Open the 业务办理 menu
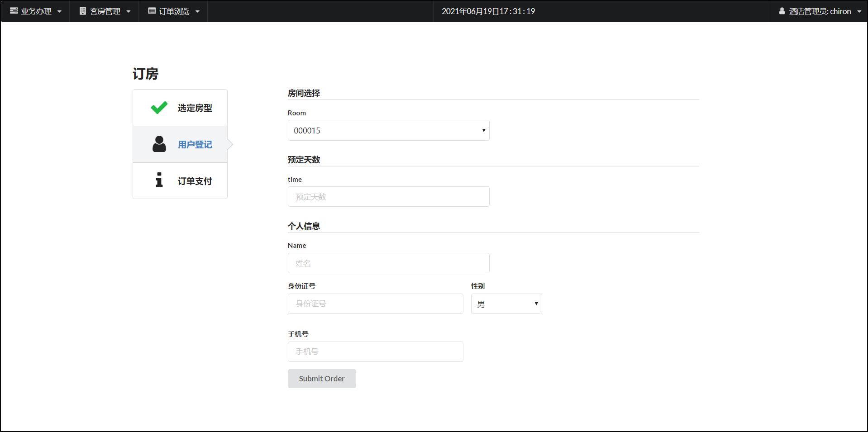 click(x=36, y=11)
